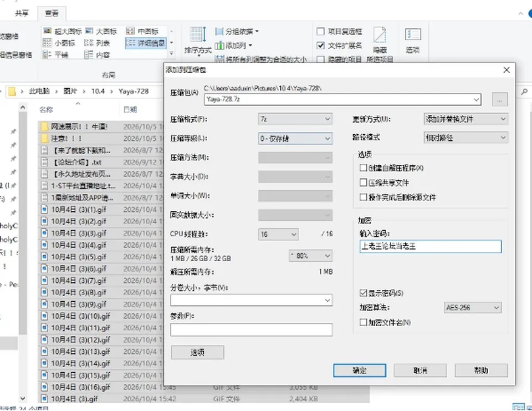The image size is (532, 411).
Task: Select the 注意！！！ folder icon
Action: click(44, 139)
